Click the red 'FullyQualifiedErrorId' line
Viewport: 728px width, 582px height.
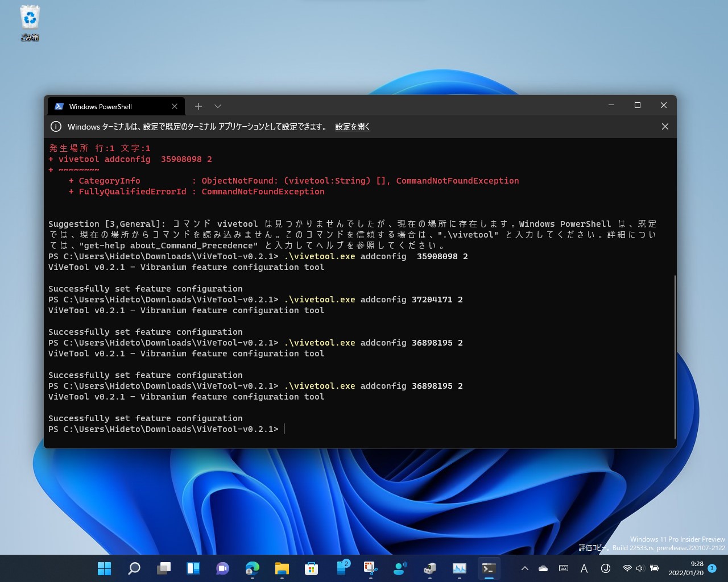coord(196,192)
